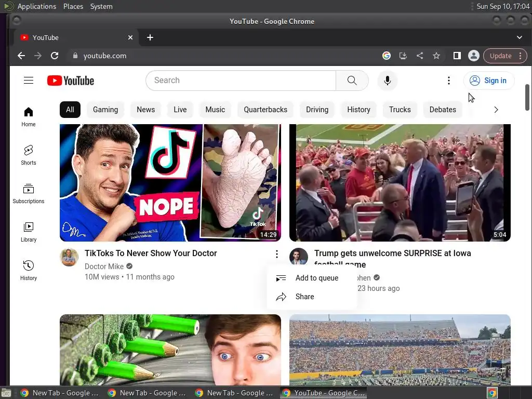Open the green pencils video thumbnail
This screenshot has height=399, width=532.
coord(170,350)
